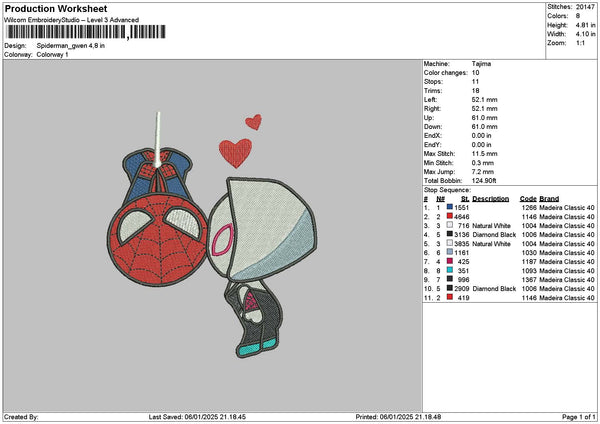This screenshot has height=424, width=600.
Task: Click the Colors value '8'
Action: [578, 16]
